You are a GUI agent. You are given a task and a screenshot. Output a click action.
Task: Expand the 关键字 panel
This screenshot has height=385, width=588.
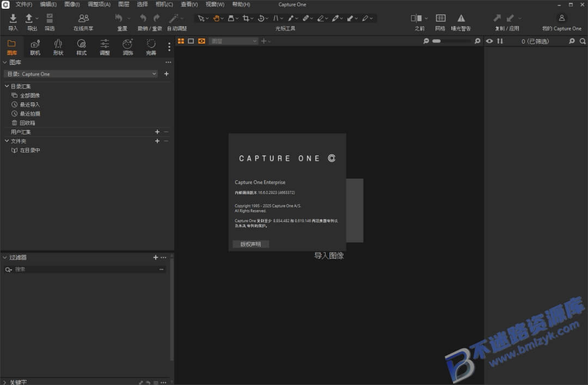coord(5,382)
